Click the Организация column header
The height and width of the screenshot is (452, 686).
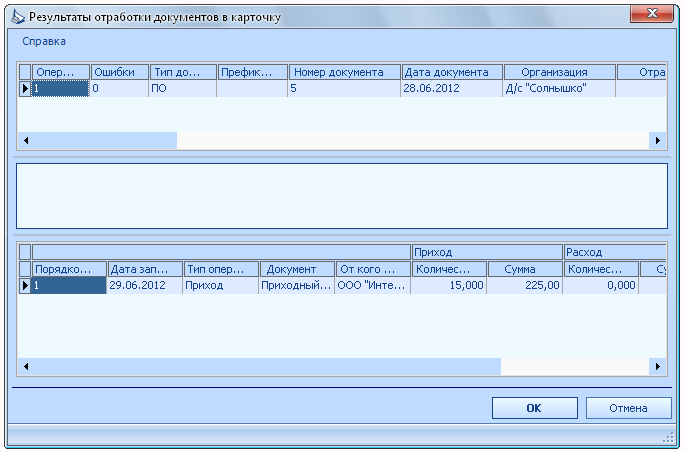tap(560, 72)
